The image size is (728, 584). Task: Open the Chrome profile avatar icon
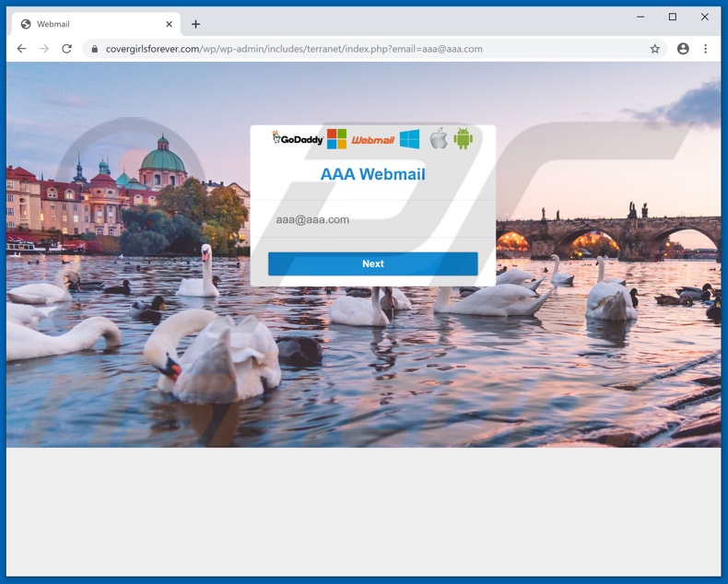click(x=683, y=49)
